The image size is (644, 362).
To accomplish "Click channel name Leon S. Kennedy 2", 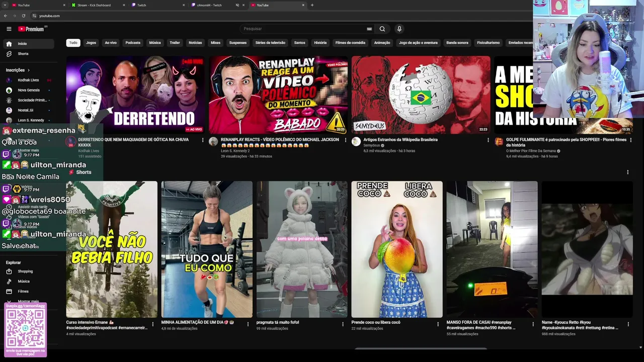I will click(235, 151).
